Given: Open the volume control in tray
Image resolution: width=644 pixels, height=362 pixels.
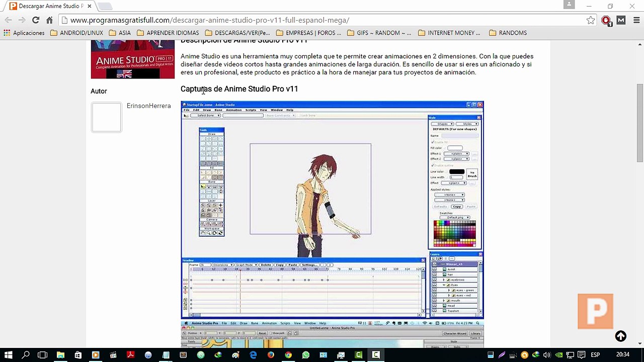Looking at the screenshot, I should click(x=547, y=354).
